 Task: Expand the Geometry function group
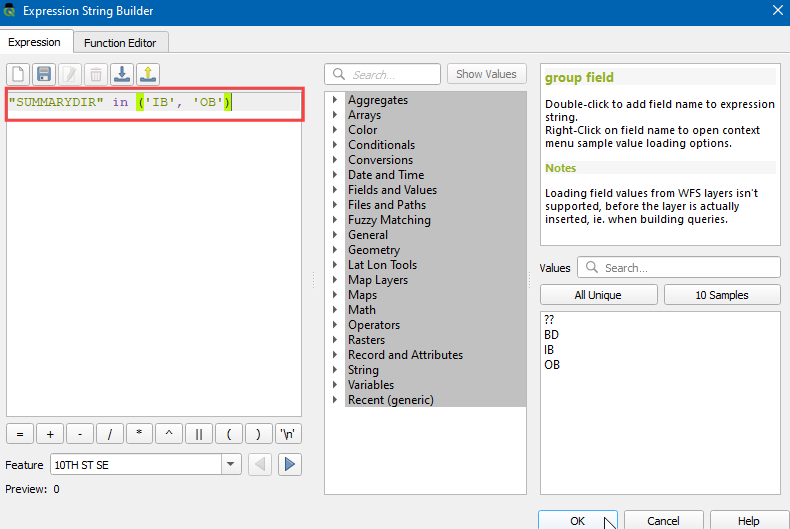(x=336, y=250)
